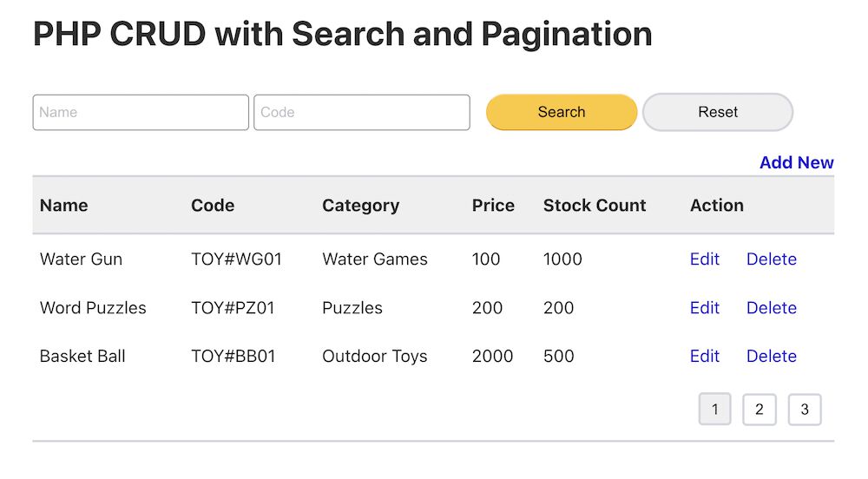Jump to page 3 of results
The image size is (868, 479).
click(x=805, y=410)
